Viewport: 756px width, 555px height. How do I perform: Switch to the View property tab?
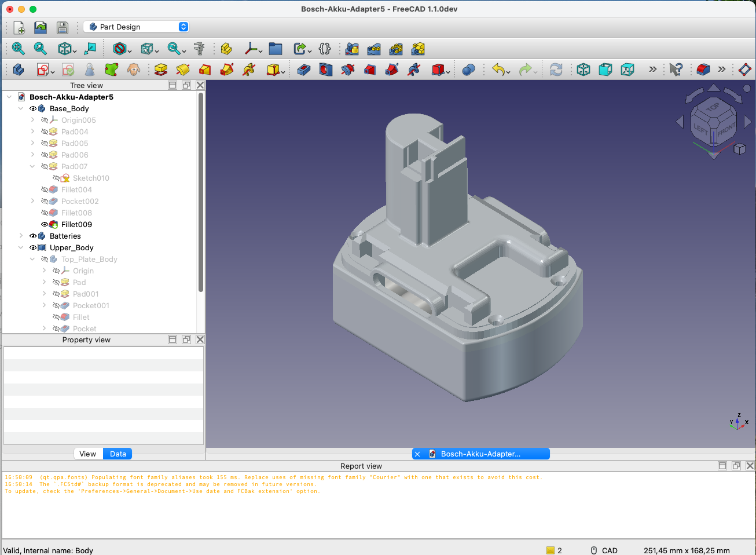click(x=88, y=454)
